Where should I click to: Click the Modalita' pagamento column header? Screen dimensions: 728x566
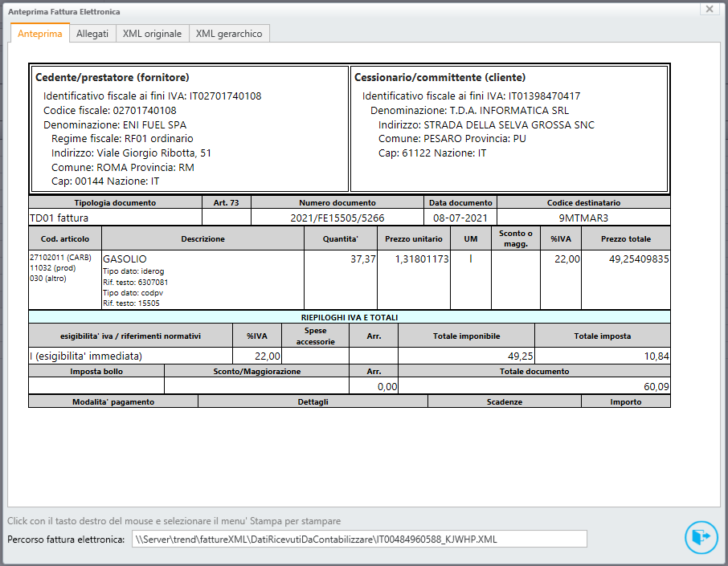tap(113, 401)
